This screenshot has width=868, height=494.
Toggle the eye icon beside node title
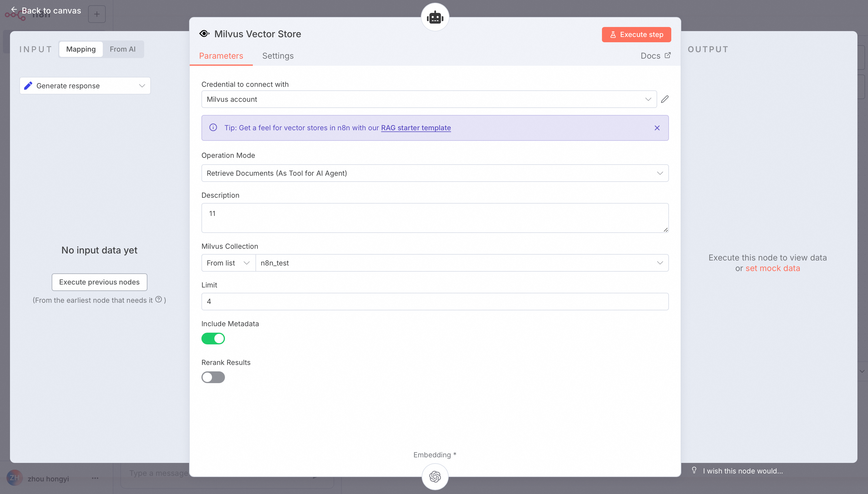click(204, 34)
